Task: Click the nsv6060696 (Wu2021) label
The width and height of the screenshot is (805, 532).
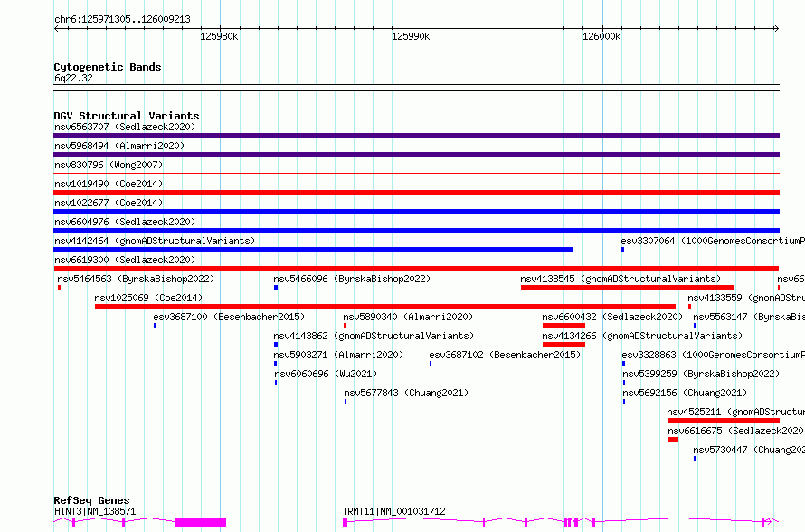Action: pyautogui.click(x=326, y=374)
